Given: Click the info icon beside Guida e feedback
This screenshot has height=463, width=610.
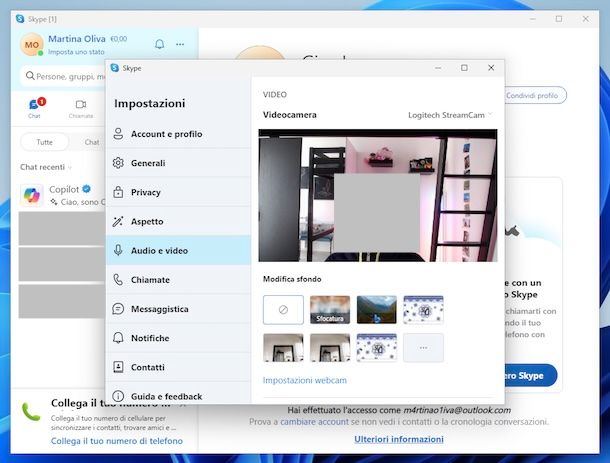Looking at the screenshot, I should coord(118,396).
